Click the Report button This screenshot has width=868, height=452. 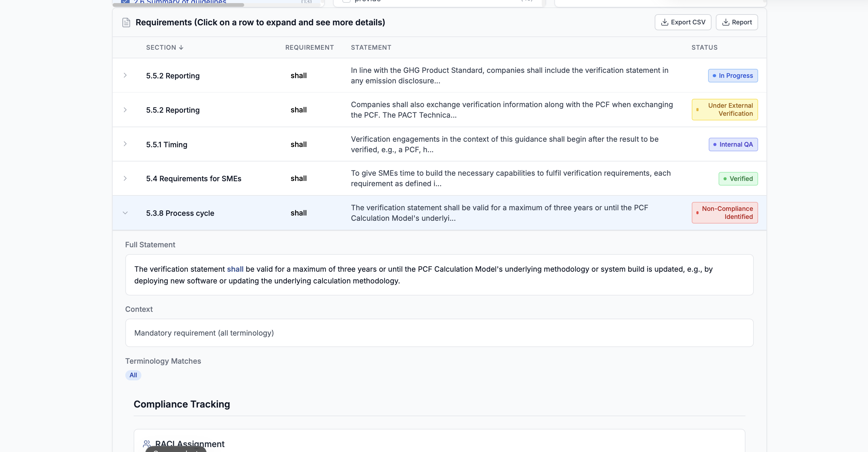coord(737,22)
